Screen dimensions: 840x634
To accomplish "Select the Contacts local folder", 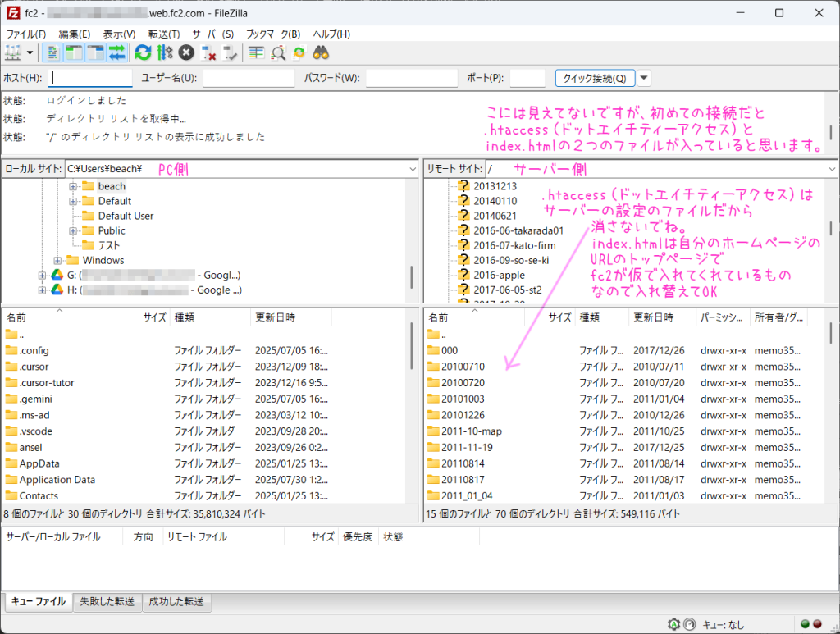I will point(39,496).
